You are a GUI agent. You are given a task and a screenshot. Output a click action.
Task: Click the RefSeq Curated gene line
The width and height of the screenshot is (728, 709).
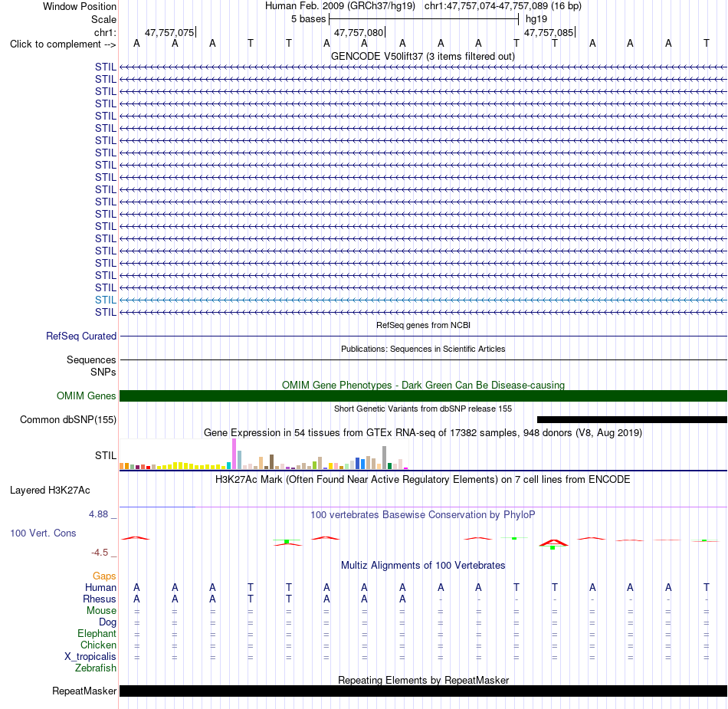pyautogui.click(x=423, y=336)
